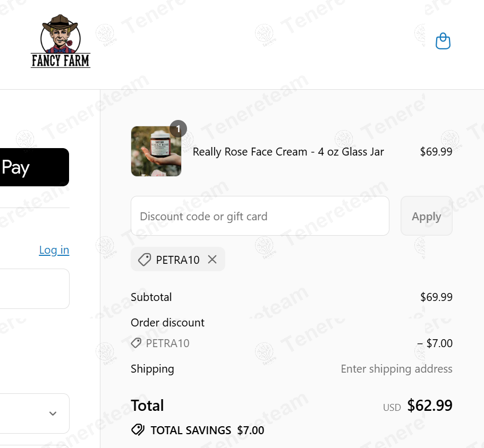Open the shopping bag cart icon
The height and width of the screenshot is (448, 484).
(x=443, y=41)
